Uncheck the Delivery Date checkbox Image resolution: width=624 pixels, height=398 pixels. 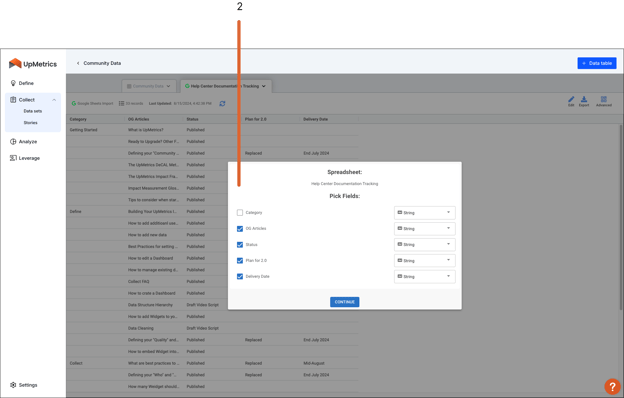(240, 276)
